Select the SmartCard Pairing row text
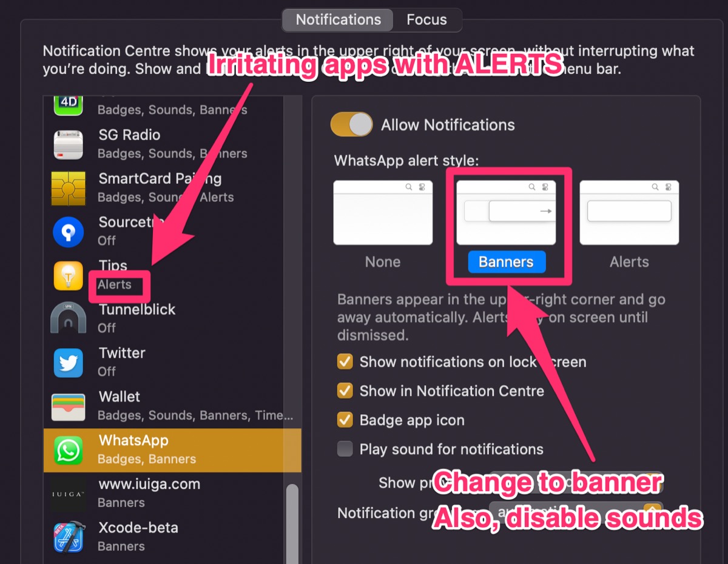The height and width of the screenshot is (564, 728). pos(166,187)
